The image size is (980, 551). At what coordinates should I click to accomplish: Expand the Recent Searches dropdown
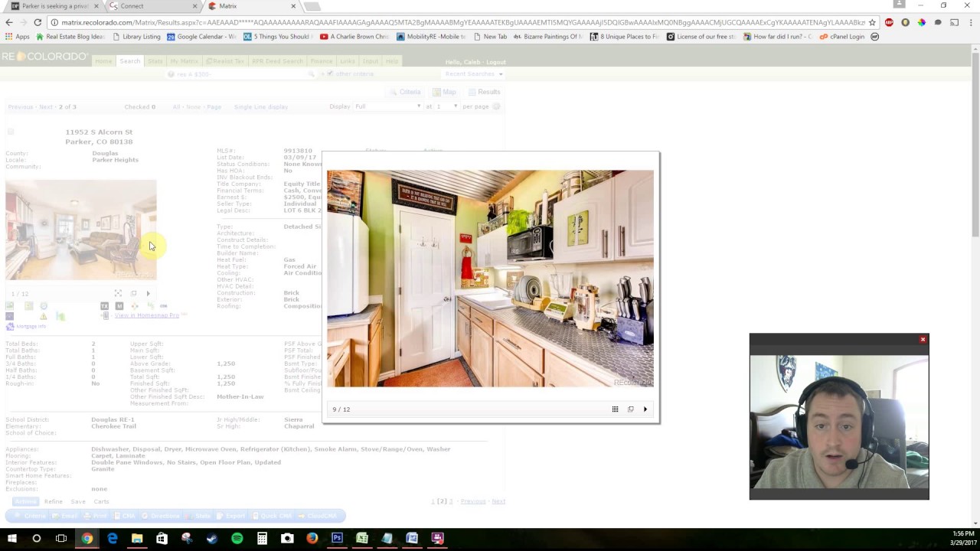tap(473, 74)
